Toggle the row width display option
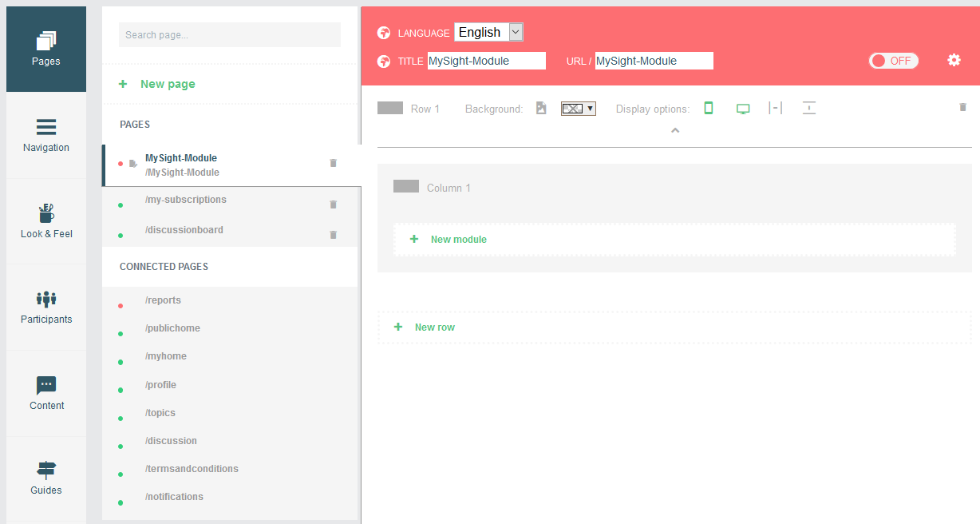 pos(775,108)
